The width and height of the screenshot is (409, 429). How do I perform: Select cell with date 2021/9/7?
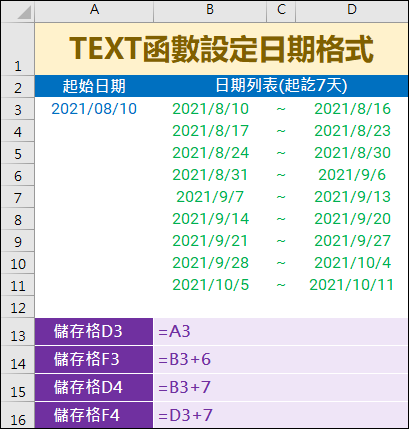pyautogui.click(x=210, y=197)
